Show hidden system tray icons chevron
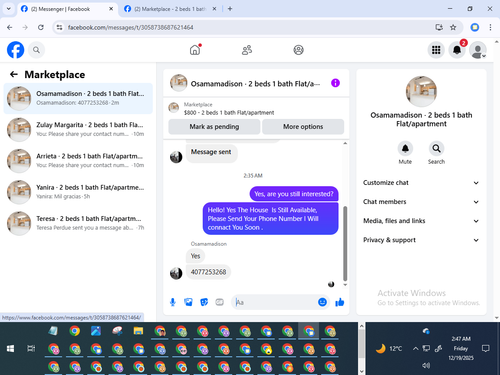 point(416,349)
